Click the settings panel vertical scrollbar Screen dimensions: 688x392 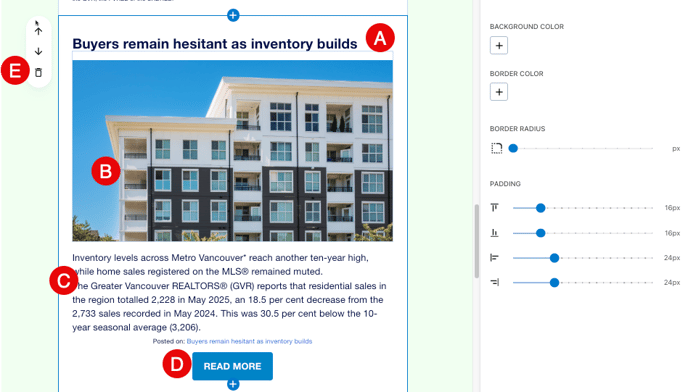[x=477, y=241]
